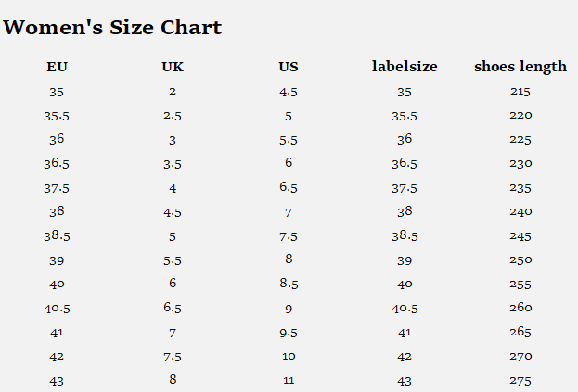
Task: Select US size 4.5 cell
Action: click(x=289, y=92)
